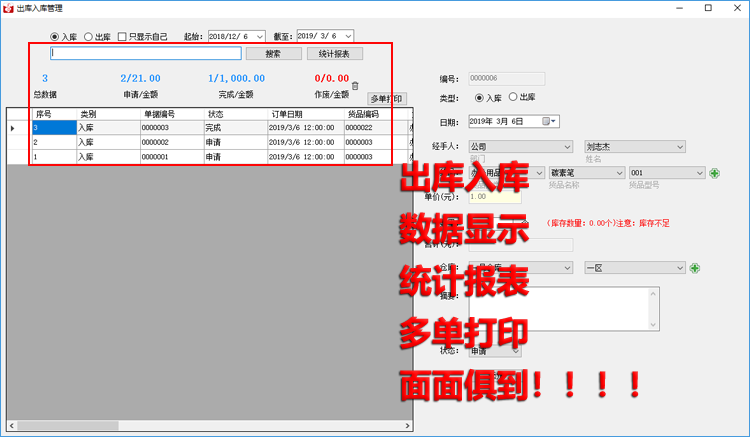This screenshot has width=750, height=437.
Task: Click the row indicator arrow in table
Action: (12, 128)
